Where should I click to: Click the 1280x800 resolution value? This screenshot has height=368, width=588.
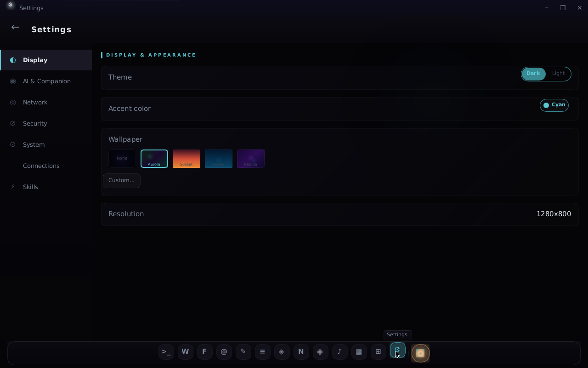coord(554,214)
